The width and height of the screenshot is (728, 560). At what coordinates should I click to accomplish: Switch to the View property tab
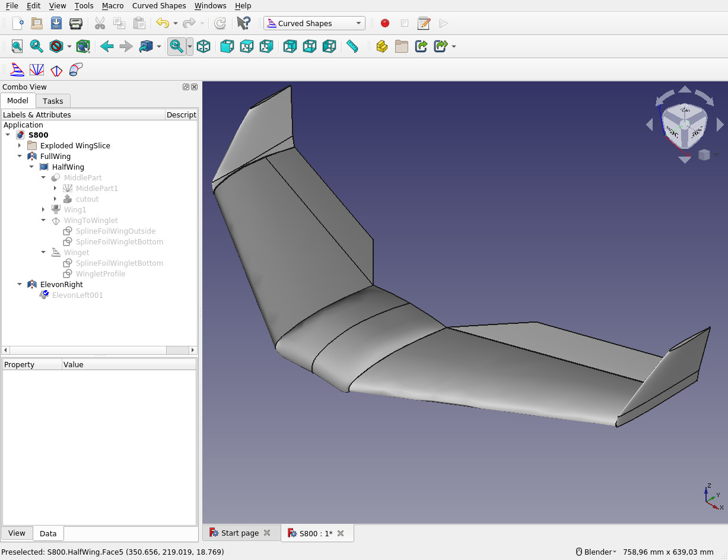(x=17, y=533)
